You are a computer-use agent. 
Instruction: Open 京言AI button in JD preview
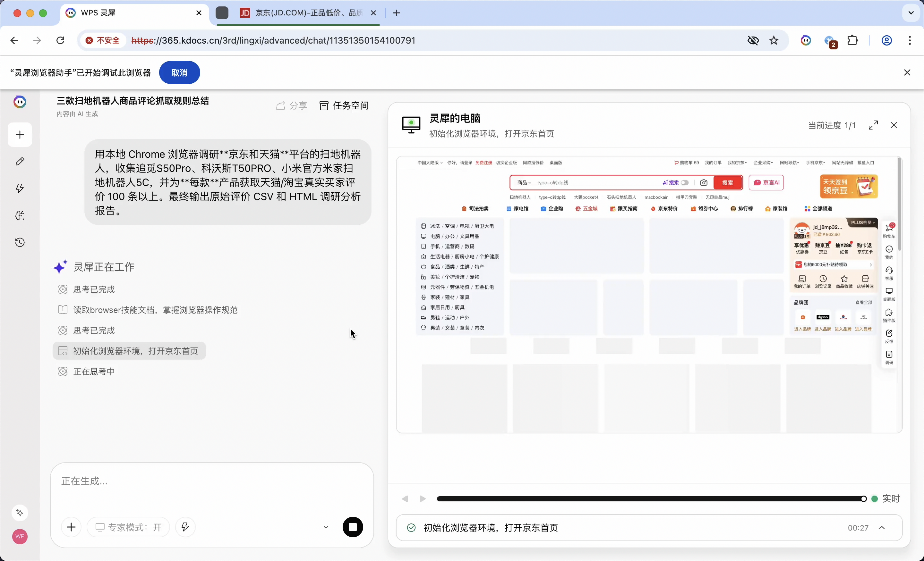tap(766, 182)
